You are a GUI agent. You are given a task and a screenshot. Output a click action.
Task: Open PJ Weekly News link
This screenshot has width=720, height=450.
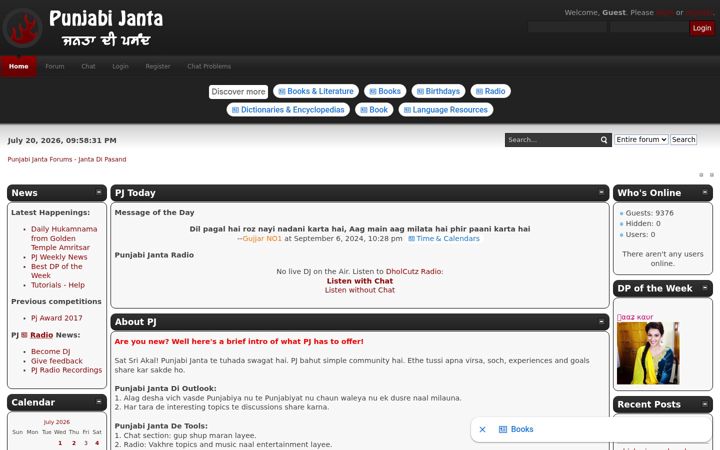pyautogui.click(x=59, y=257)
